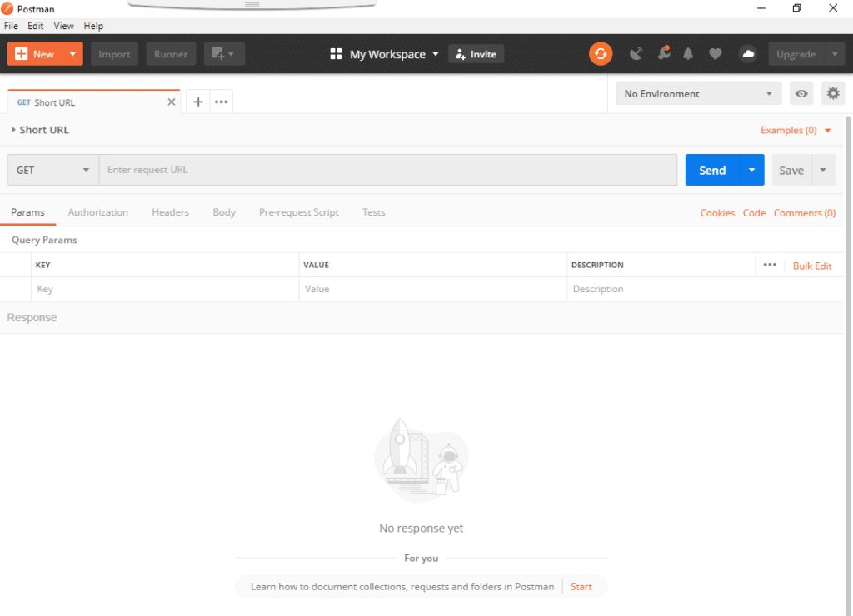Open environment quick look with eye icon

(801, 93)
